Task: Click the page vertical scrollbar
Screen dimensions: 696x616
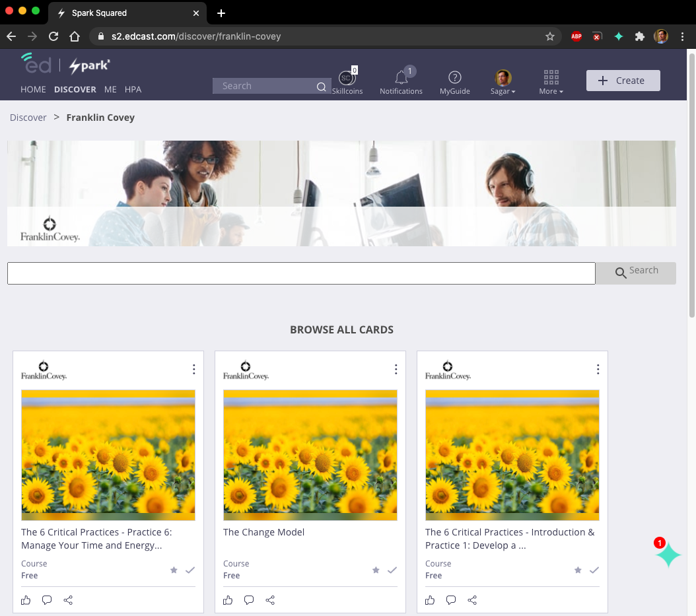Action: [691, 186]
